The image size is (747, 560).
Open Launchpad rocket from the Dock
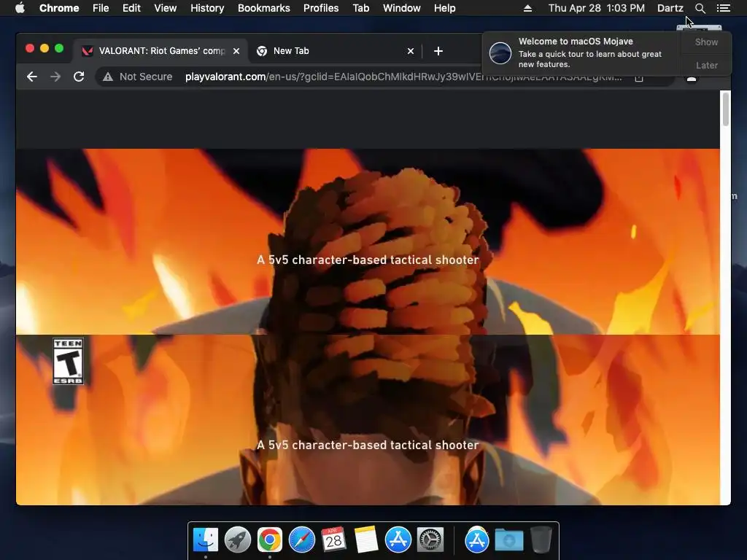coord(238,540)
